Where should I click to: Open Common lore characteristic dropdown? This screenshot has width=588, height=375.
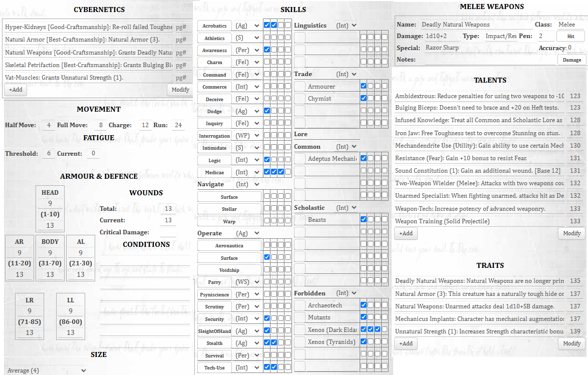(346, 147)
